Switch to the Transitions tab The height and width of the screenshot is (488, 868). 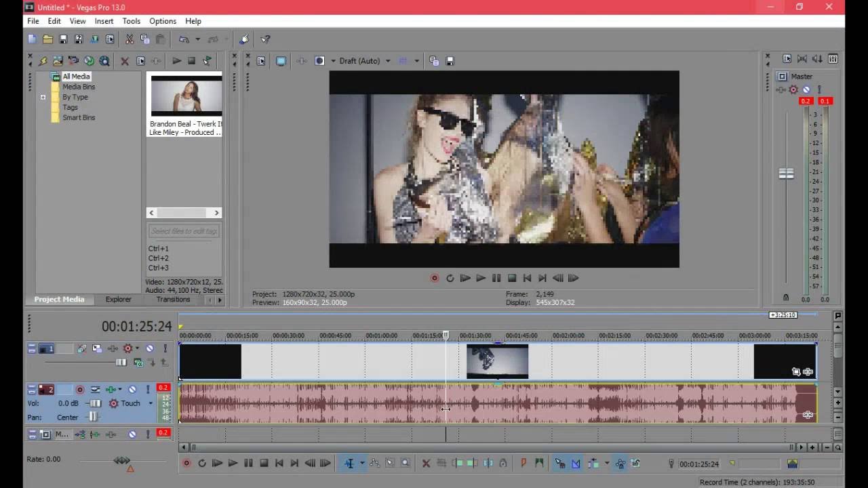tap(173, 300)
